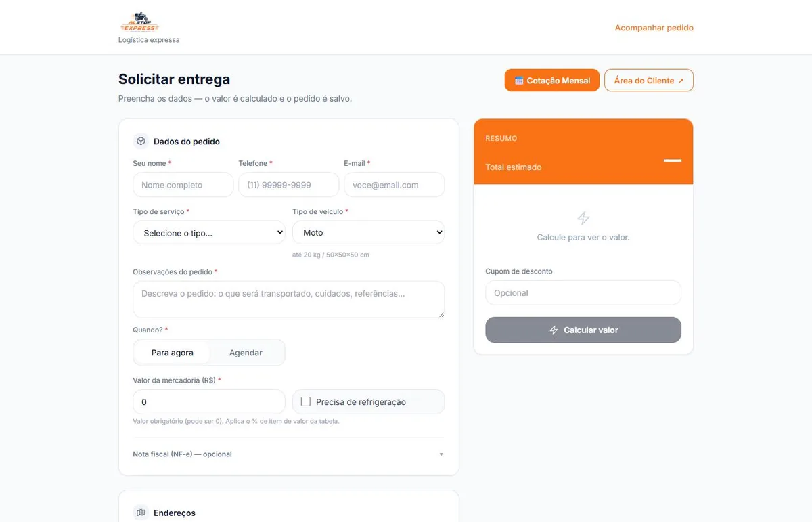Click the Valor da mercadoria field

[x=209, y=401]
